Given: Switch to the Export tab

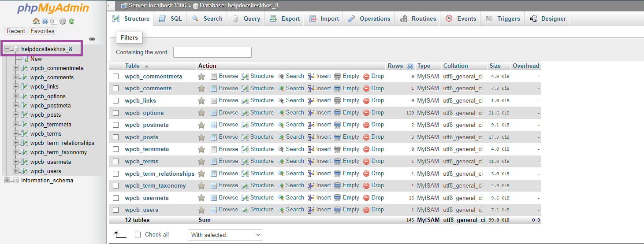Looking at the screenshot, I should (285, 19).
